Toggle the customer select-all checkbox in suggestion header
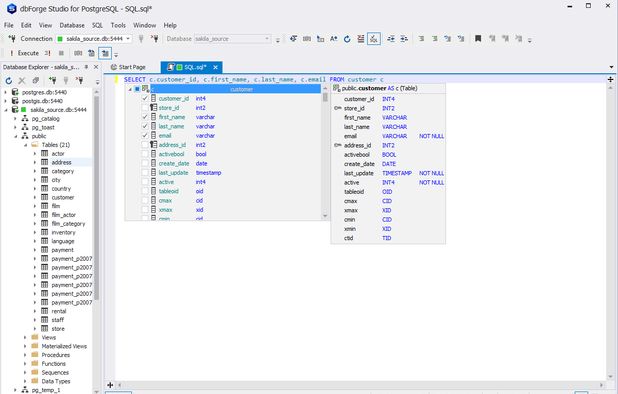618x394 pixels. click(137, 89)
